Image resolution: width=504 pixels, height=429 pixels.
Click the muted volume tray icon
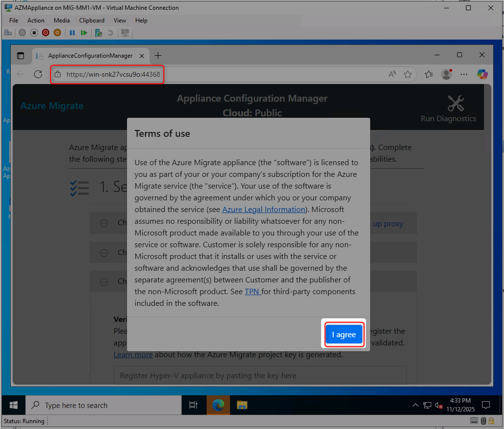pyautogui.click(x=439, y=406)
